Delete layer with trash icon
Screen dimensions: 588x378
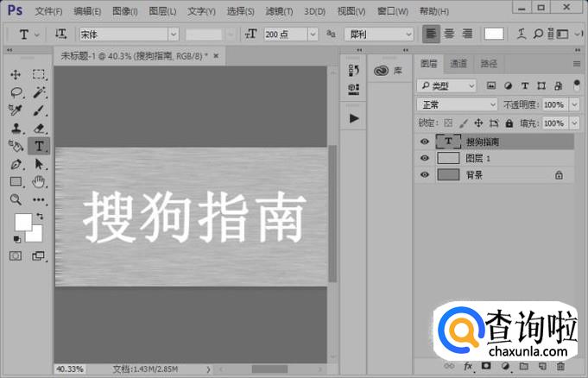click(560, 366)
